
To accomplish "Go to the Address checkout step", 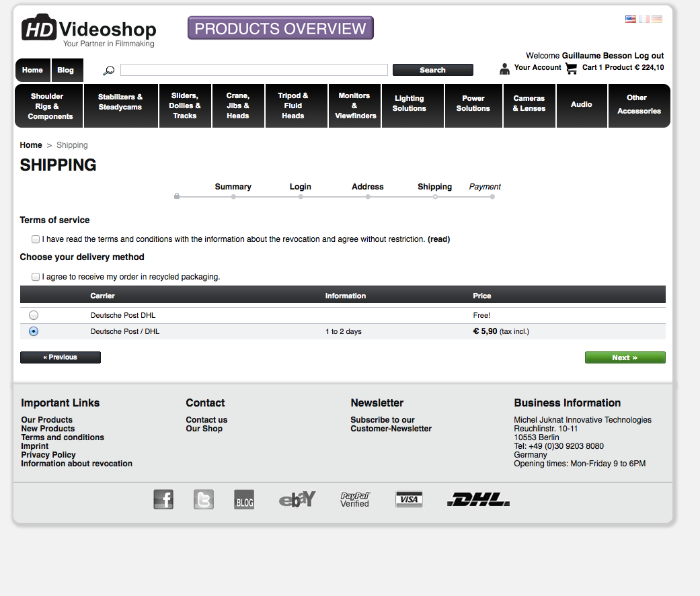I will [x=367, y=187].
